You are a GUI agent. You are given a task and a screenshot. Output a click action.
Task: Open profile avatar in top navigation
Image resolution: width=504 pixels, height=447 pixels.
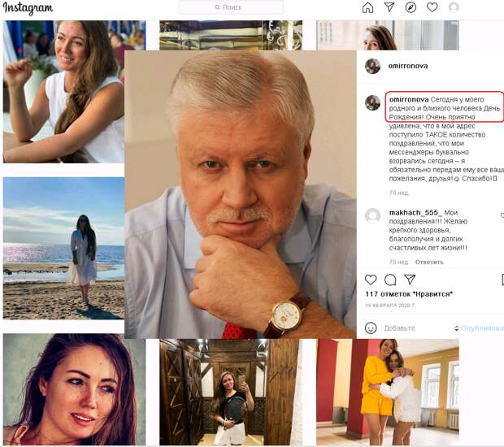click(x=454, y=7)
